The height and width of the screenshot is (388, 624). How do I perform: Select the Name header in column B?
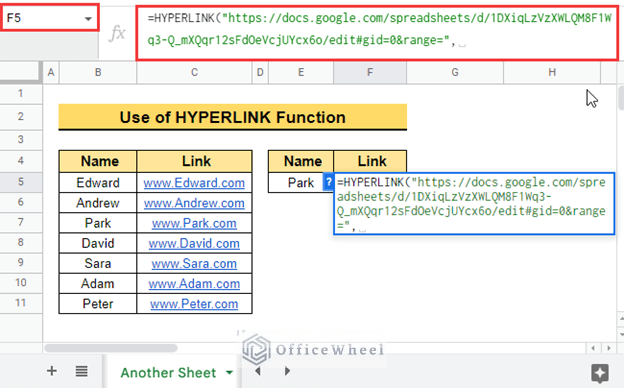tap(98, 161)
